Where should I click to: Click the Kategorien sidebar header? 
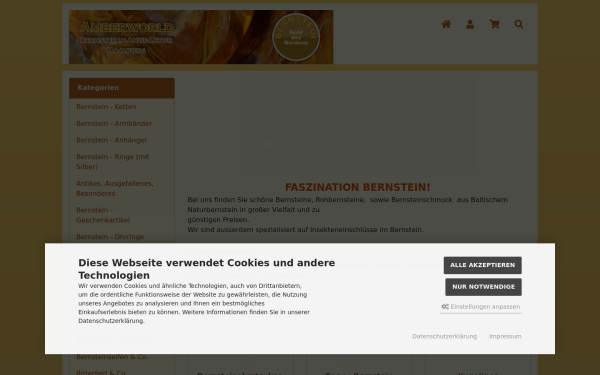[122, 88]
